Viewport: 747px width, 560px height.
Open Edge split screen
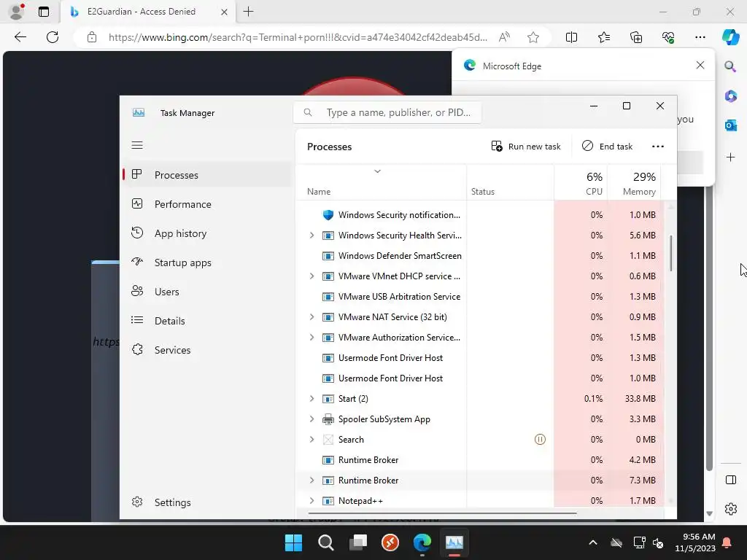571,37
